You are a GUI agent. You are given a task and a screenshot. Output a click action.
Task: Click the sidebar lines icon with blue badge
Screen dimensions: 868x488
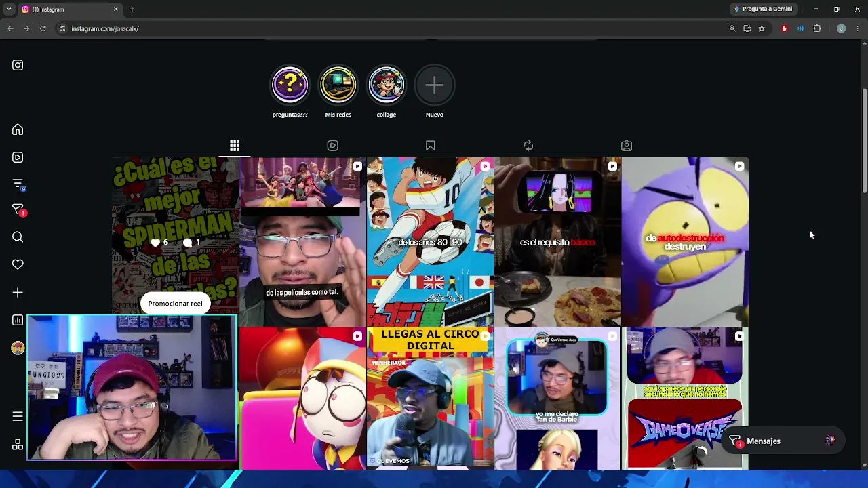(x=18, y=184)
